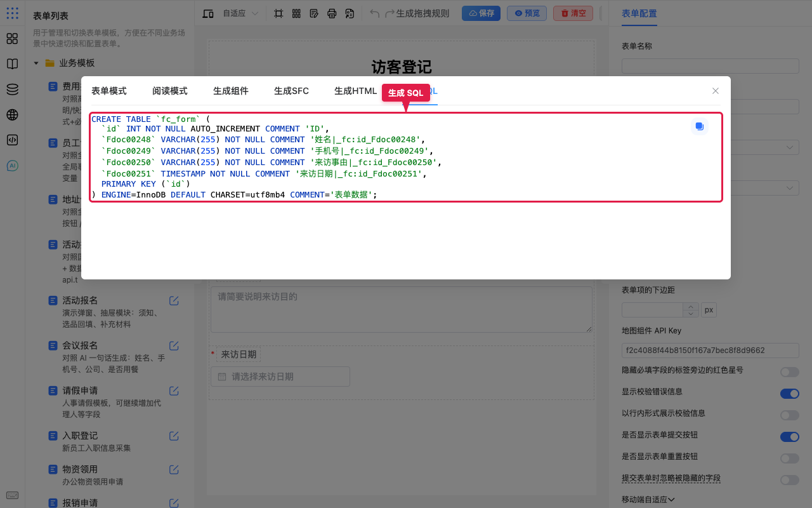Click the 请选择来访日期 date picker

click(x=280, y=377)
